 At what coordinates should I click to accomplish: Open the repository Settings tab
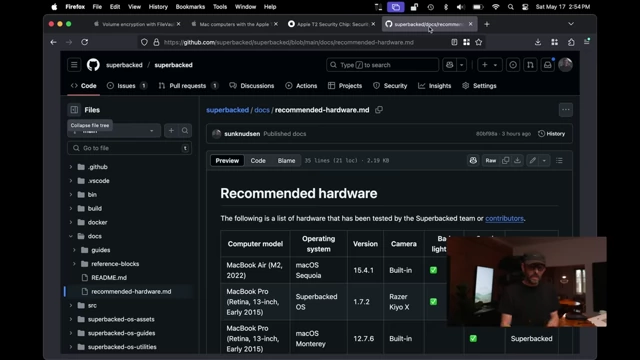[x=479, y=86]
